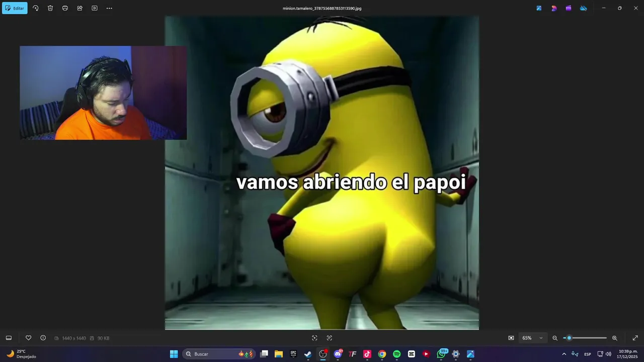The image size is (644, 362).
Task: Open Spotify from the taskbar
Action: tap(396, 354)
